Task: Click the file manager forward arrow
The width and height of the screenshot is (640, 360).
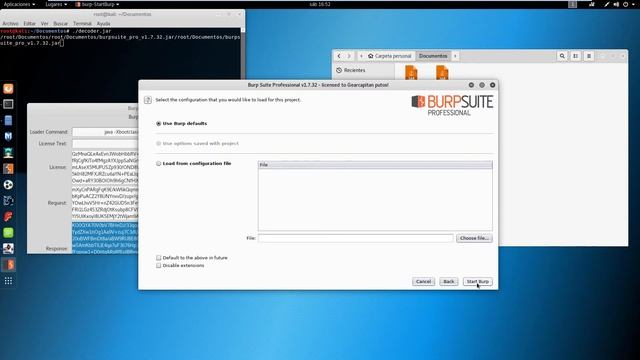Action: 349,56
